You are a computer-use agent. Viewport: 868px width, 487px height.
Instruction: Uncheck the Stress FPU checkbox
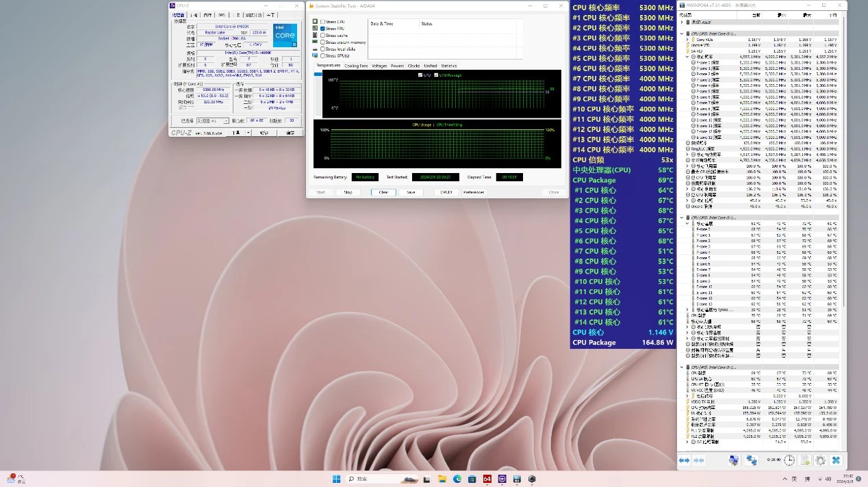pos(323,29)
